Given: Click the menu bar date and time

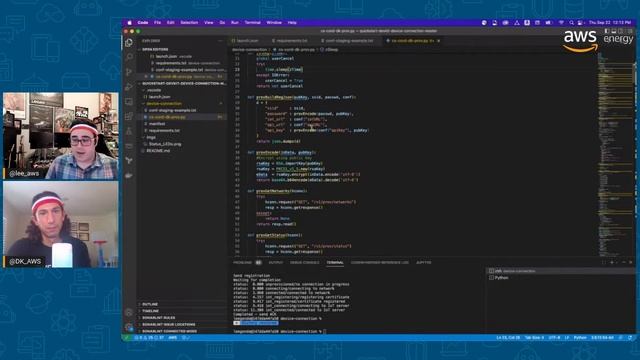Looking at the screenshot, I should point(610,23).
